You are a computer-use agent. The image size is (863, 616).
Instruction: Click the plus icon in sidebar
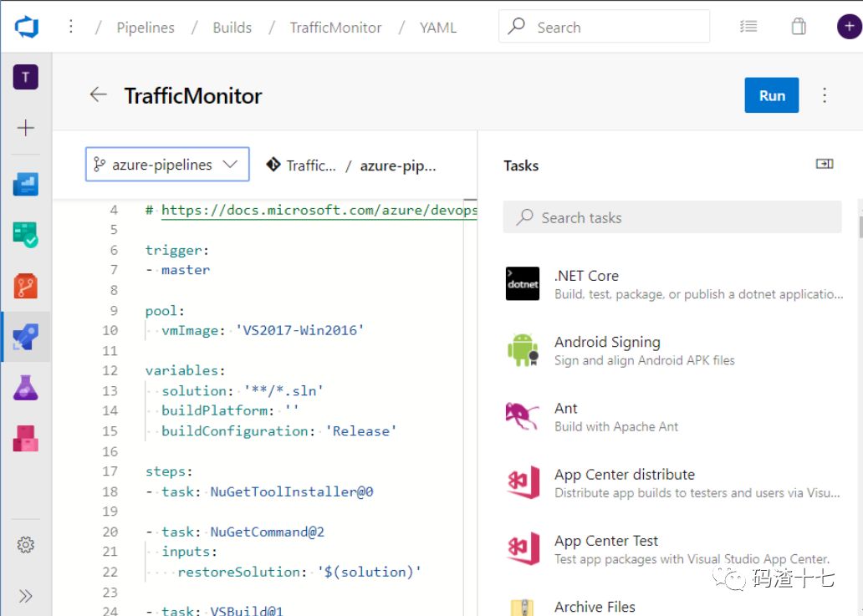coord(26,128)
